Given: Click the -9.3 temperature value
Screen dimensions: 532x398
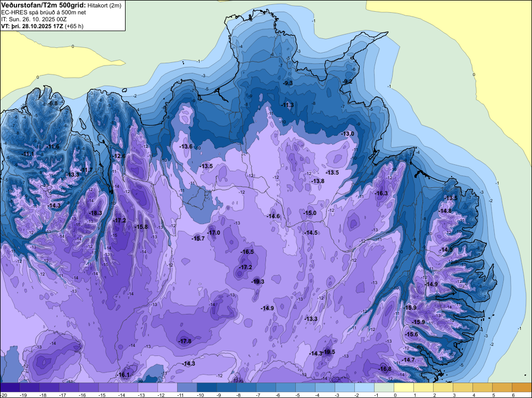Looking at the screenshot, I should [288, 83].
